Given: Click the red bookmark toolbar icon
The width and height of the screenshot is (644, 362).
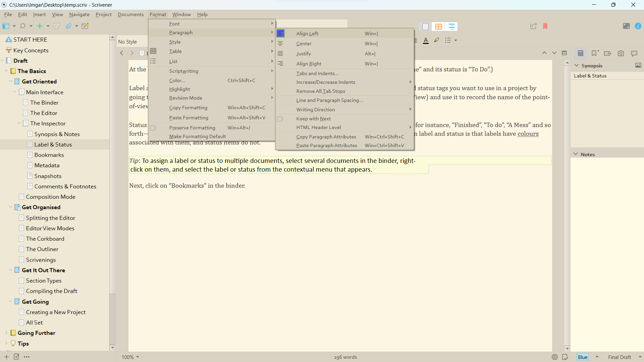Looking at the screenshot, I should [x=545, y=26].
